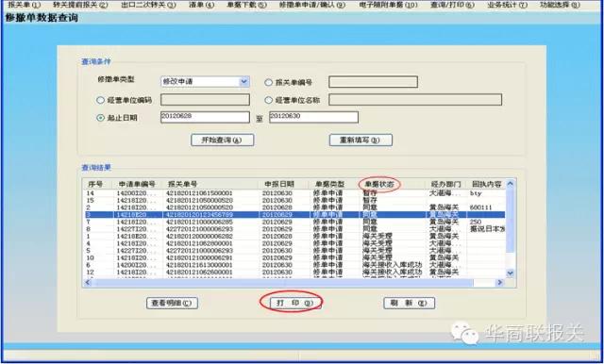Viewport: 604px width, 364px height.
Task: Open the 修撤单类型 dropdown arrow
Action: point(243,82)
